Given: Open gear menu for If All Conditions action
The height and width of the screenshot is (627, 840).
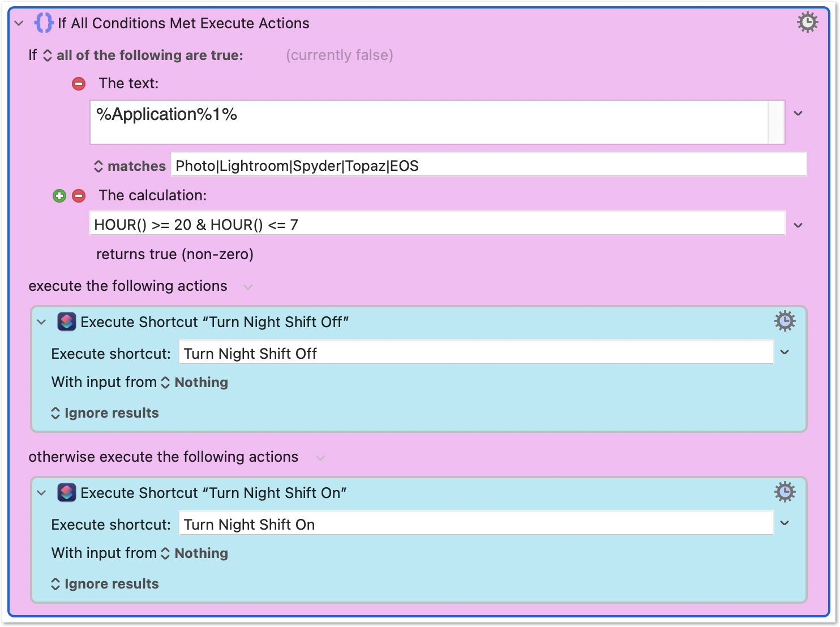Looking at the screenshot, I should (x=807, y=23).
